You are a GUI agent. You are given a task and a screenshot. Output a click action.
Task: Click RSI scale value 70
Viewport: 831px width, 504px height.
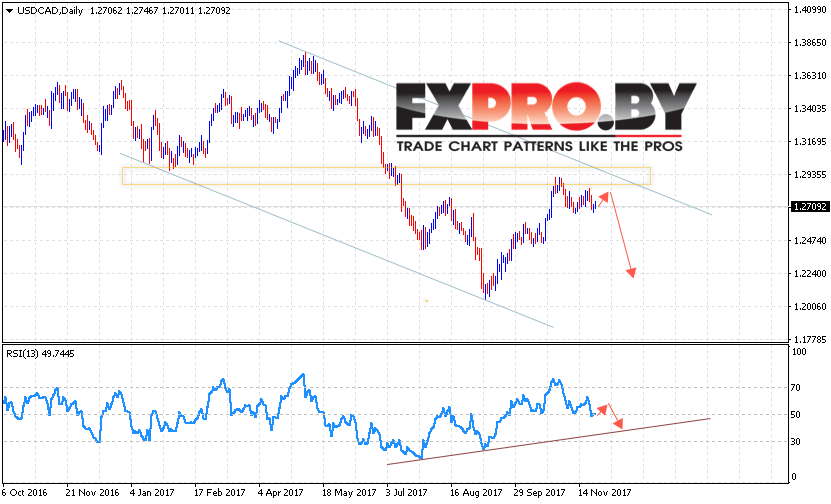click(795, 387)
